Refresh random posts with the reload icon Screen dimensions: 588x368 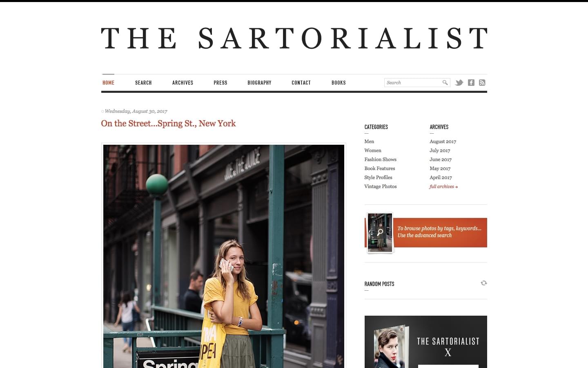[x=484, y=283]
